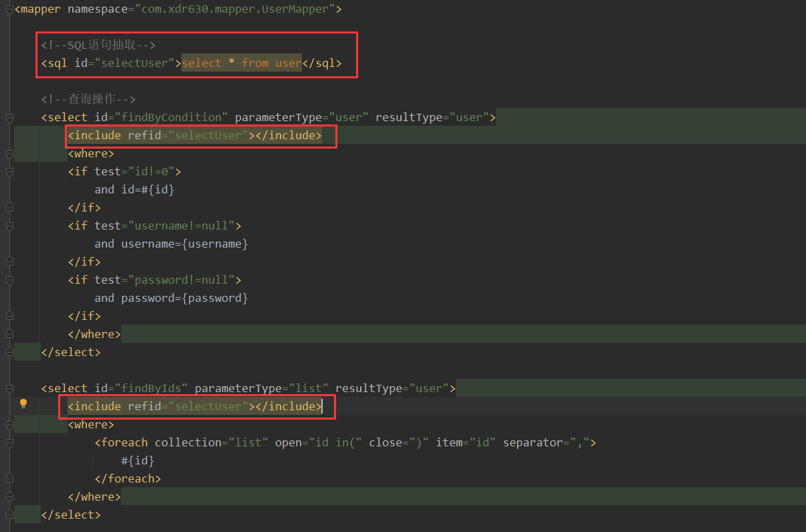Image resolution: width=806 pixels, height=532 pixels.
Task: Click the comment <!--查询操作-->
Action: pyautogui.click(x=88, y=99)
